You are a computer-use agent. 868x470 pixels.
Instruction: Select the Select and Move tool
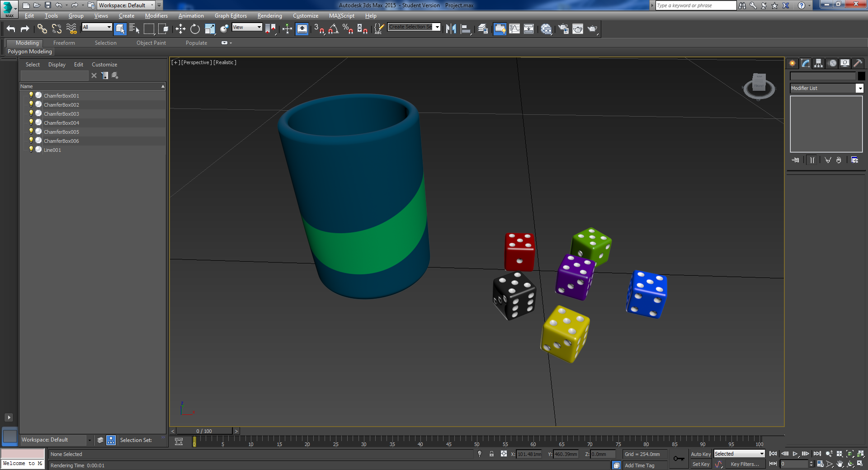click(x=180, y=29)
